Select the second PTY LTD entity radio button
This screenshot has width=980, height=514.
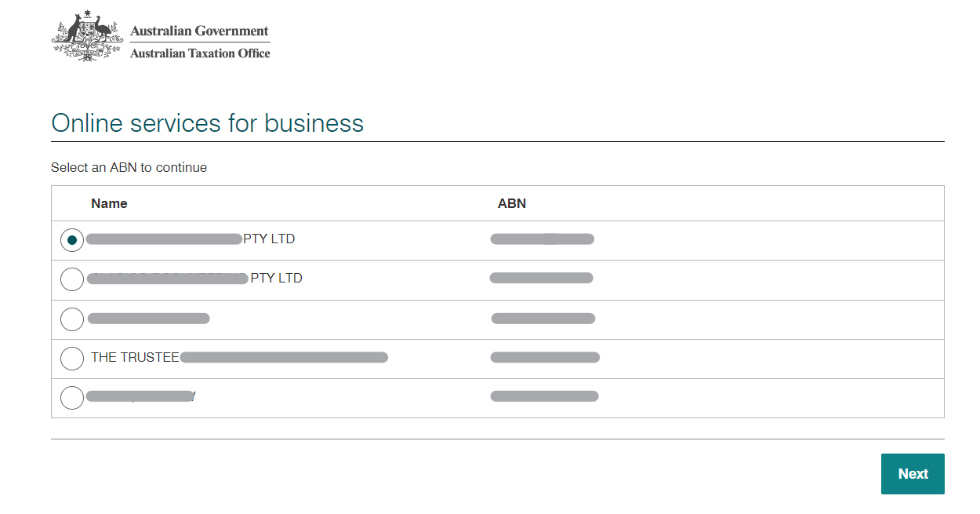pyautogui.click(x=71, y=279)
